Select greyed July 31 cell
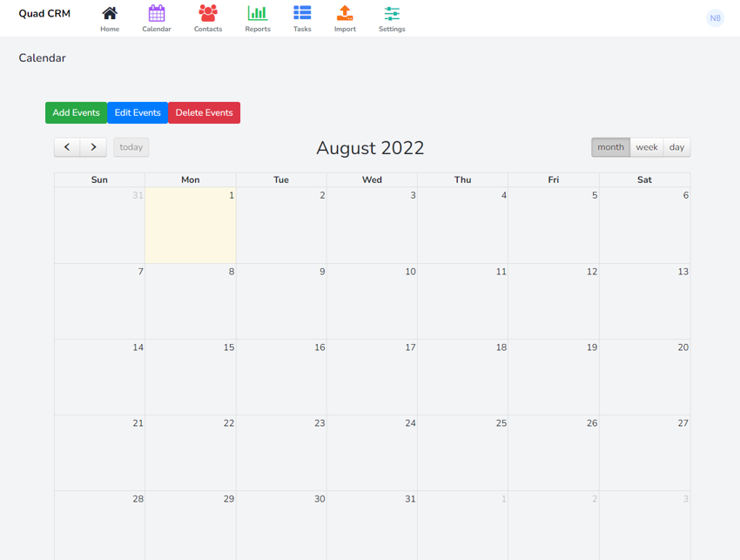The height and width of the screenshot is (560, 740). click(99, 226)
